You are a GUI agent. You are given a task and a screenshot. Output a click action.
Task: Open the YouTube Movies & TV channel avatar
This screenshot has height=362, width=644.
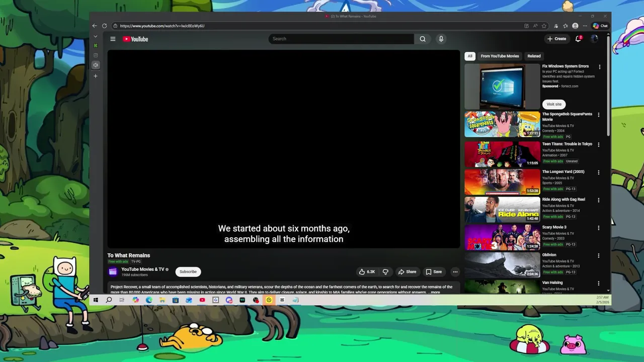(113, 271)
